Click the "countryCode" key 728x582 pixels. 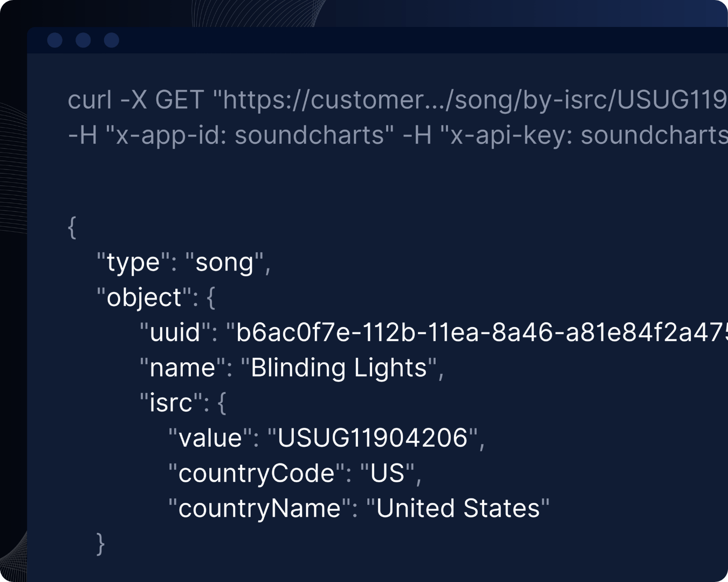pyautogui.click(x=257, y=473)
